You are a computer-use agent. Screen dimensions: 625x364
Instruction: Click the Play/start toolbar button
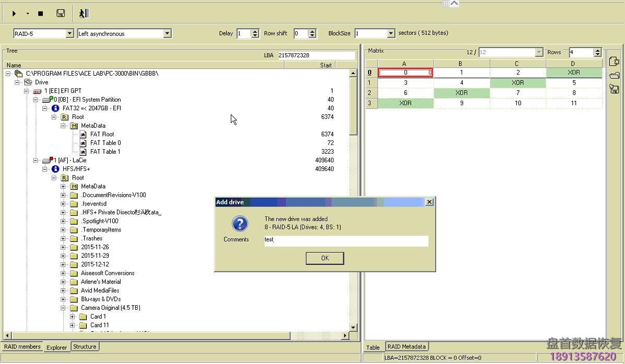(x=14, y=14)
